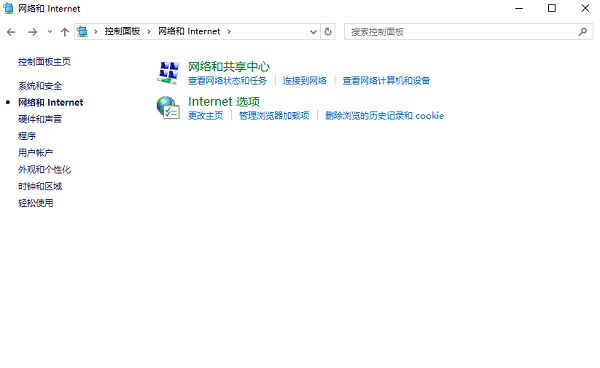Click the window title bar icon
The width and height of the screenshot is (600, 368).
(x=8, y=8)
